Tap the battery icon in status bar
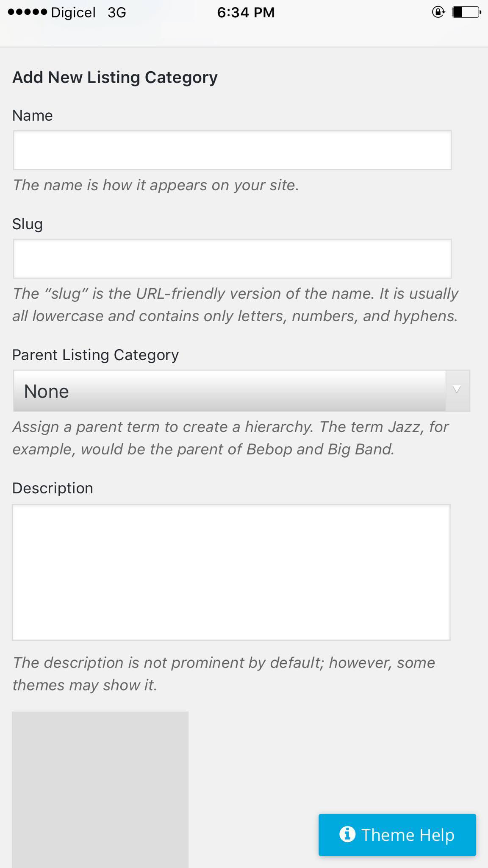 pos(467,12)
